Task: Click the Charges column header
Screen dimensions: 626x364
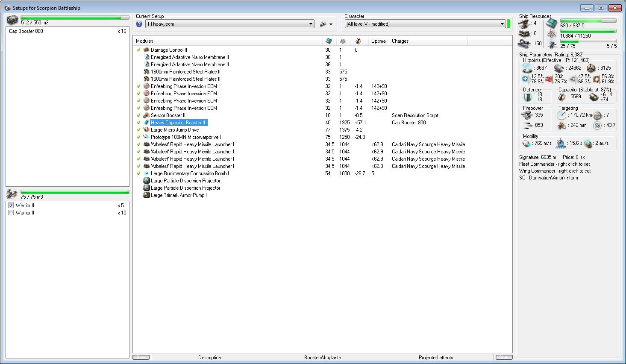Action: coord(429,41)
